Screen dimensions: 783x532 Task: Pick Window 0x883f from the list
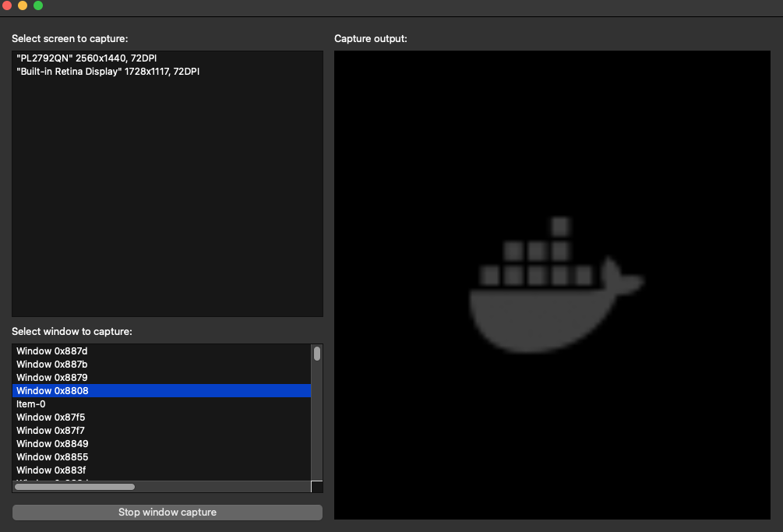click(x=161, y=470)
